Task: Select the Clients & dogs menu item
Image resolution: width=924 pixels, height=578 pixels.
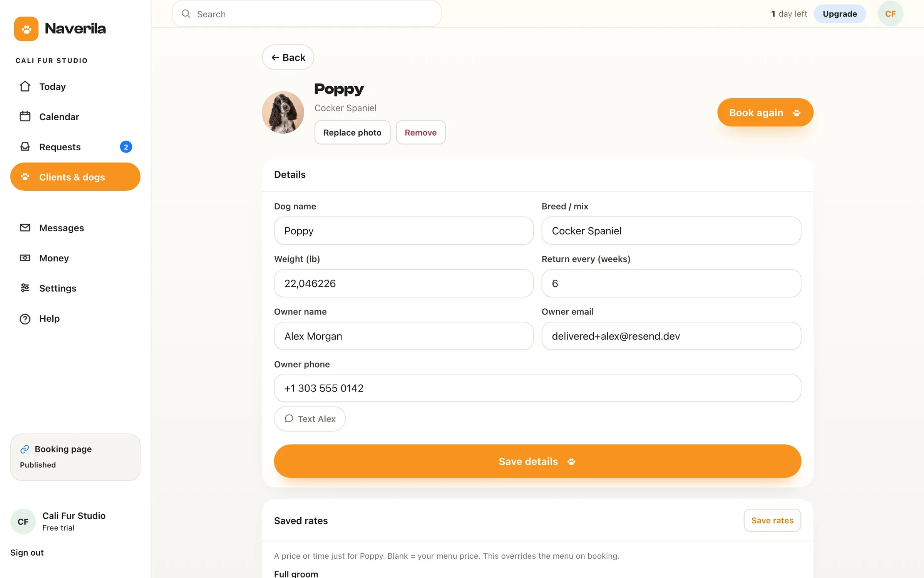Action: pos(75,177)
